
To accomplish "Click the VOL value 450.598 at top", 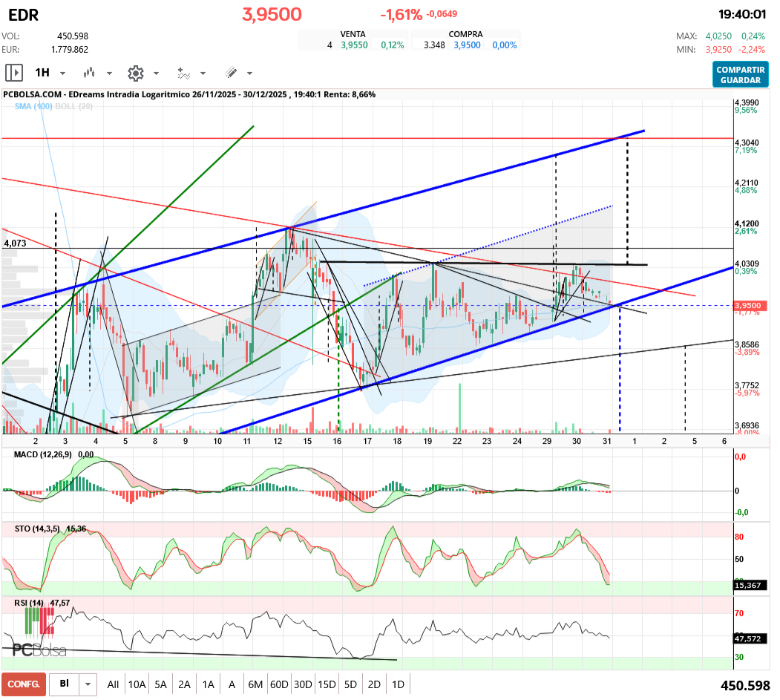I will point(73,36).
